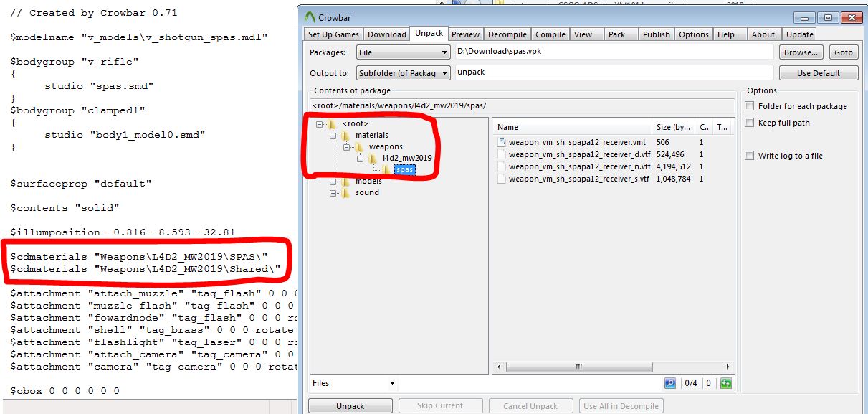Switch to Set Up Games tab
The image size is (868, 414).
click(x=333, y=34)
